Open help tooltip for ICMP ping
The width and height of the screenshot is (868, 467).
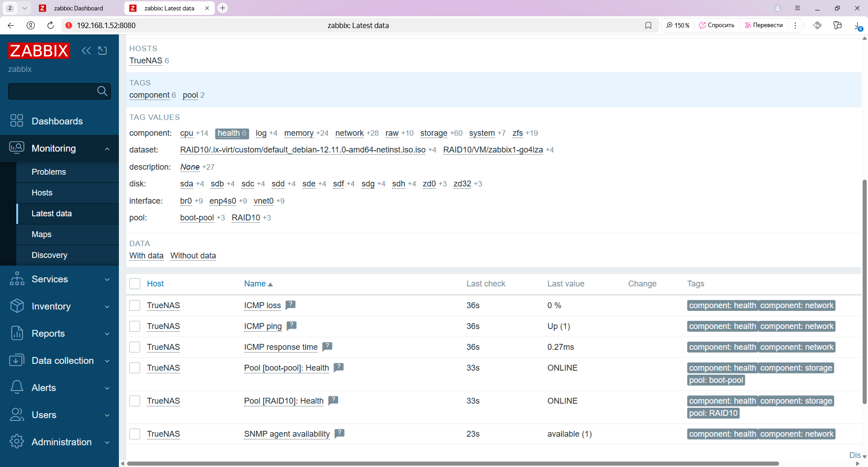click(292, 326)
